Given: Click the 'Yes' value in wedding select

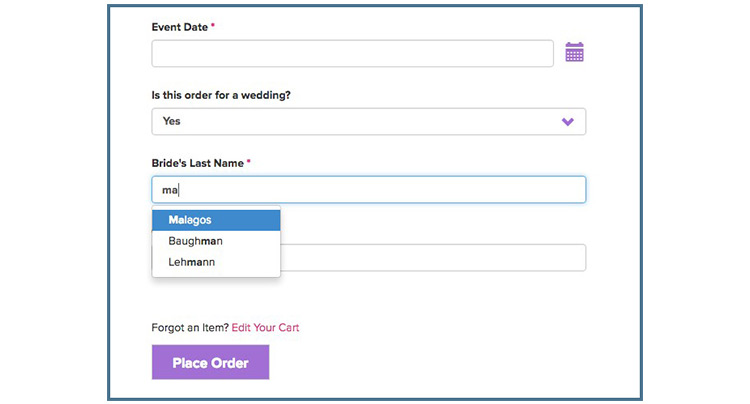Looking at the screenshot, I should (171, 121).
